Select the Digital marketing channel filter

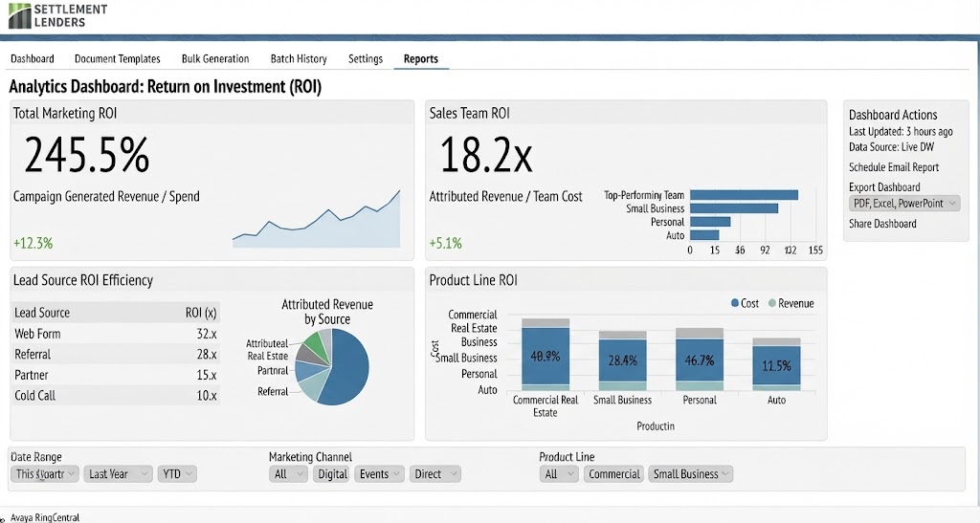pyautogui.click(x=332, y=474)
